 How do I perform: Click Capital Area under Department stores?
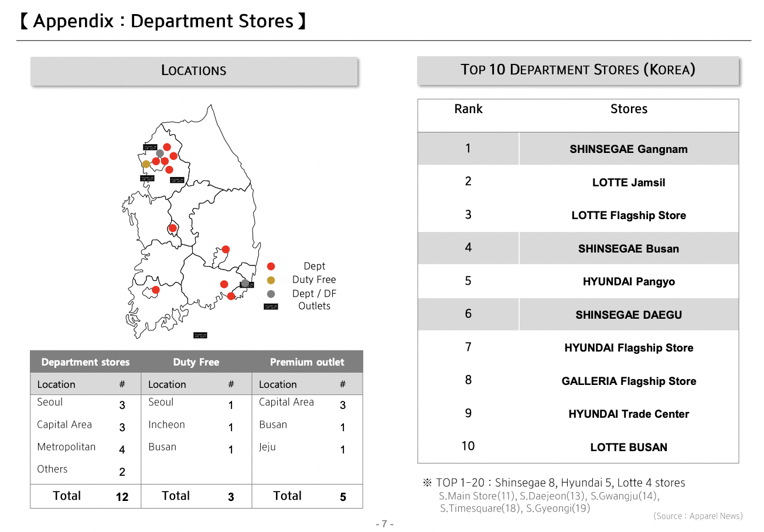pyautogui.click(x=64, y=425)
